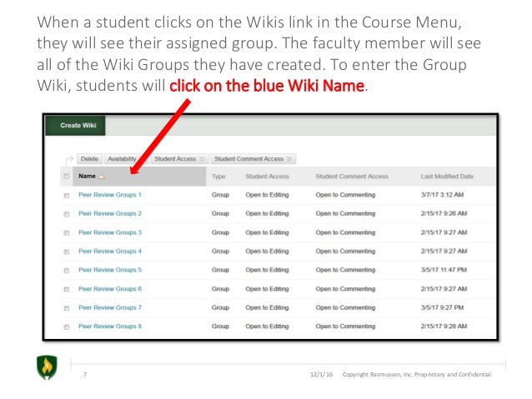Check the box for Peer Review Groups 4

tap(67, 252)
